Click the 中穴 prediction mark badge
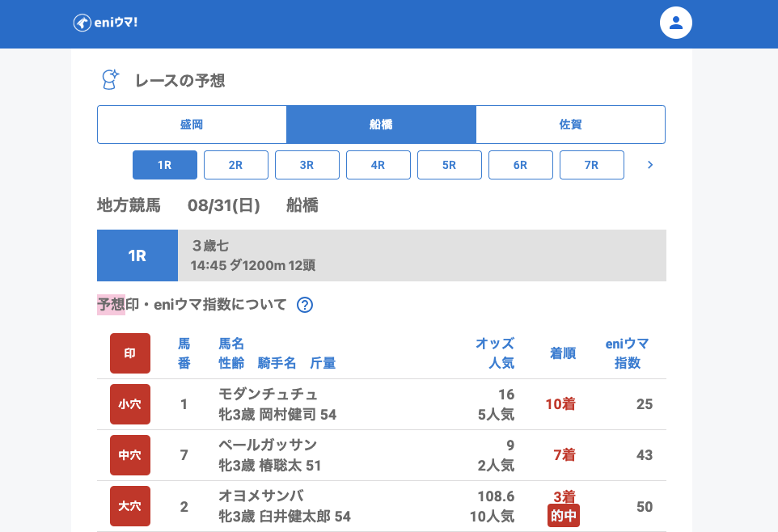778x532 pixels. coord(130,455)
